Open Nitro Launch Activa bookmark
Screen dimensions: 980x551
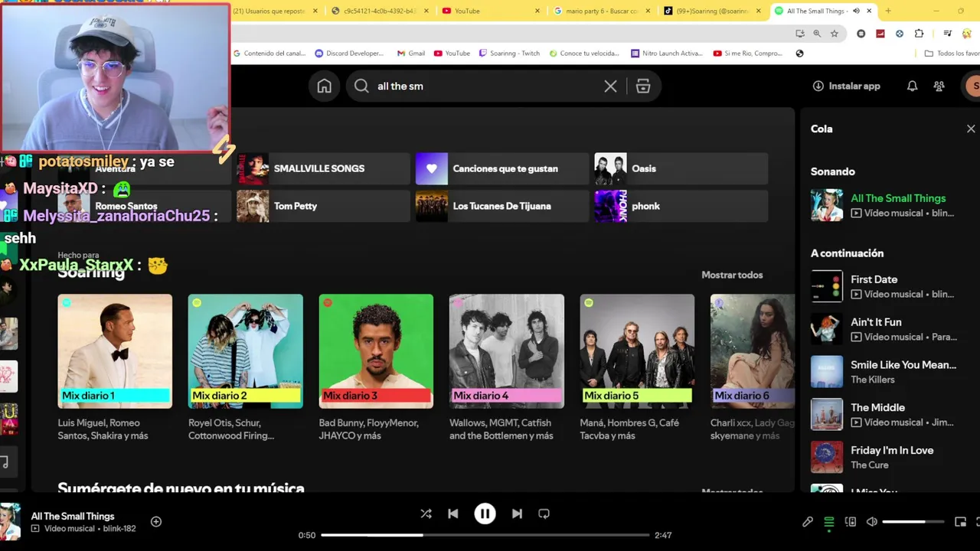click(666, 54)
